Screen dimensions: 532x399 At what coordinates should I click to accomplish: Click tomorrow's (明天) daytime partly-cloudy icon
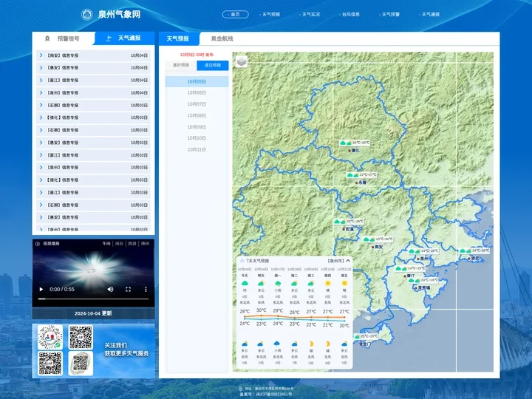(261, 283)
